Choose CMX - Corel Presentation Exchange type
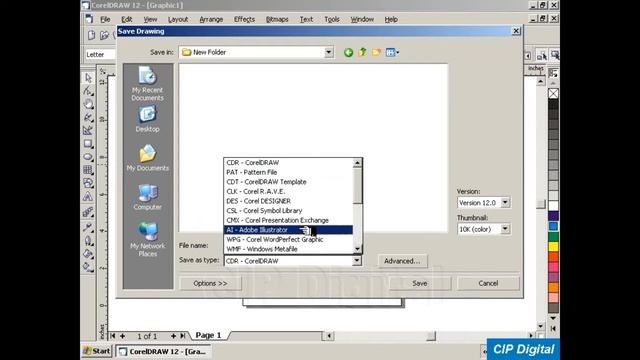This screenshot has width=640, height=360. pos(288,220)
